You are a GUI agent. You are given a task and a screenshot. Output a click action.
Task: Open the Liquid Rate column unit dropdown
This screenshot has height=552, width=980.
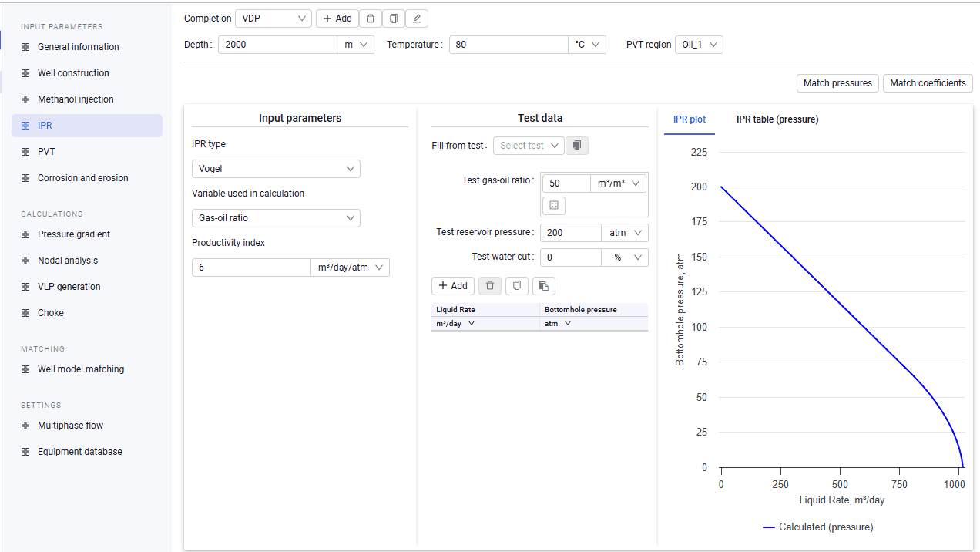[455, 324]
